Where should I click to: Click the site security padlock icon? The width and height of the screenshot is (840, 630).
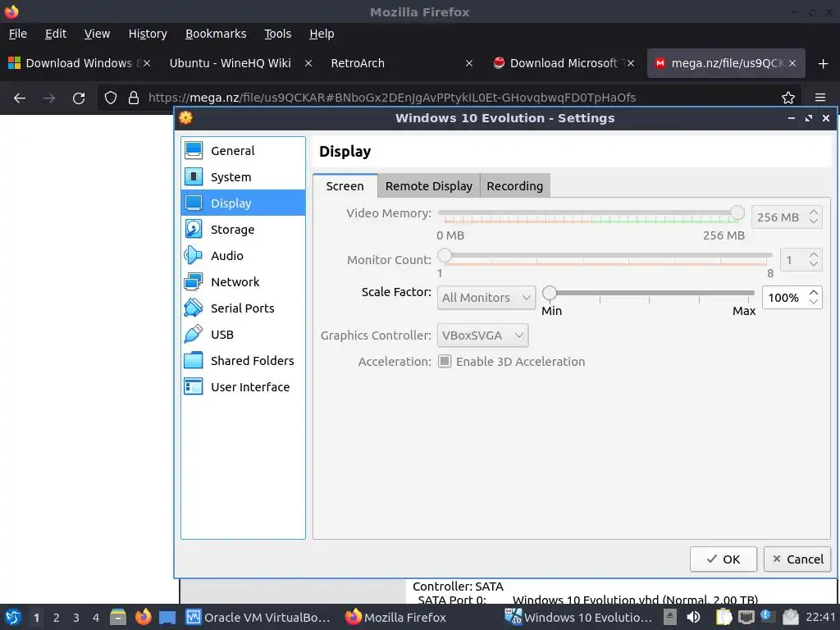click(134, 98)
